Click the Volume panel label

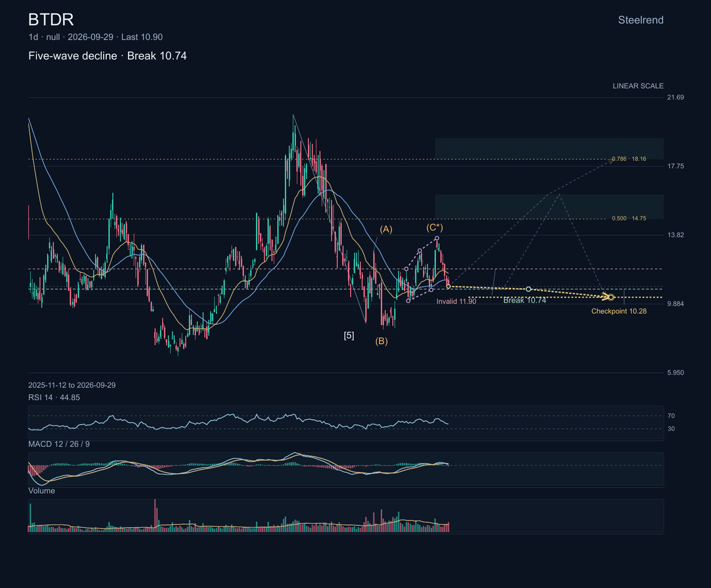[x=41, y=491]
